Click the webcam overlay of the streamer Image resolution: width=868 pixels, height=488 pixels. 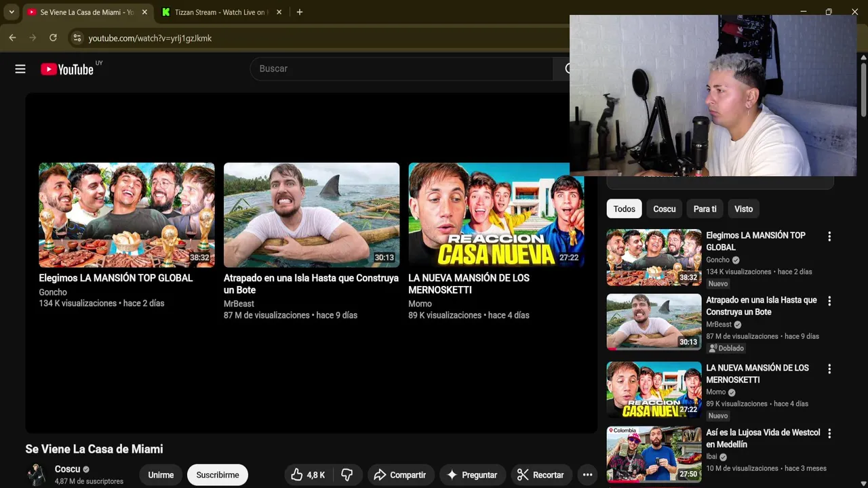713,96
